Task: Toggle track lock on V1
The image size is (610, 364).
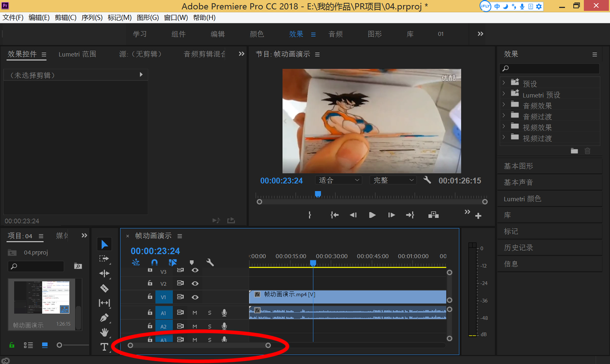Action: click(x=150, y=296)
